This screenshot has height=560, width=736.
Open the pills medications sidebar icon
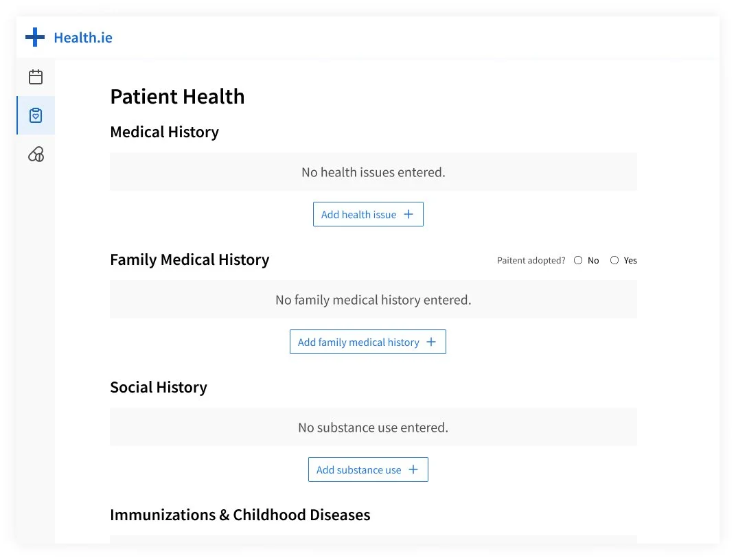[36, 154]
